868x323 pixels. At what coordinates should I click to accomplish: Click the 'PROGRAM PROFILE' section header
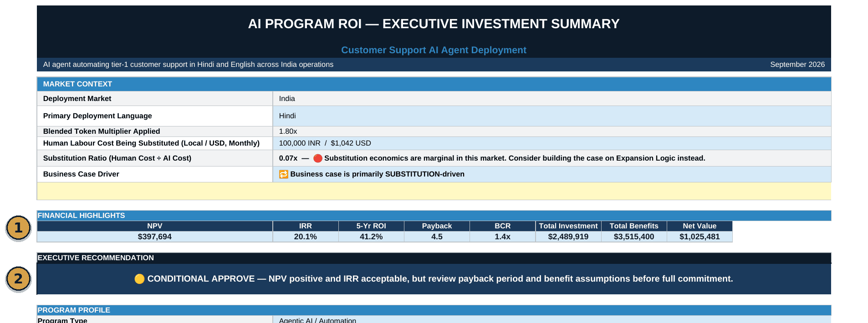(x=434, y=310)
